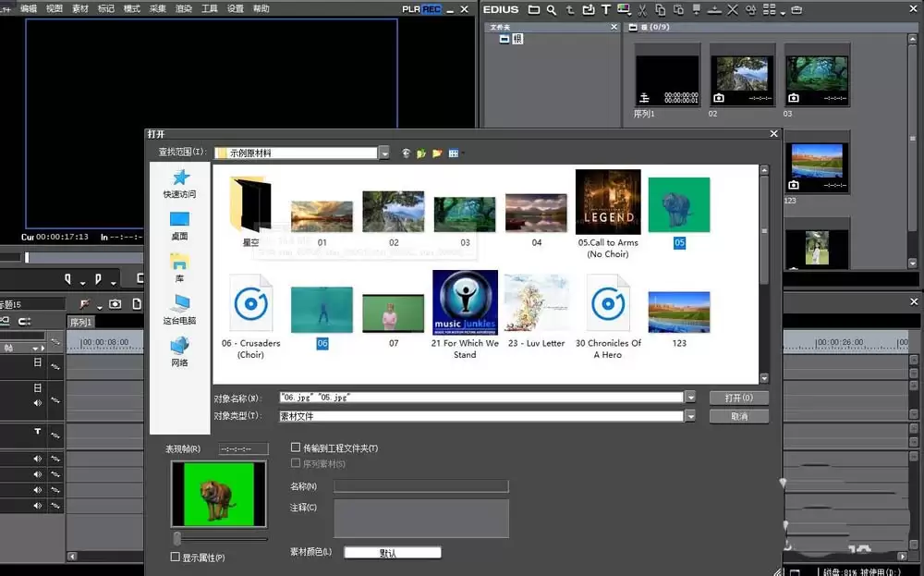This screenshot has height=576, width=924.
Task: Click the delete X icon in bin toolbar
Action: pos(733,10)
